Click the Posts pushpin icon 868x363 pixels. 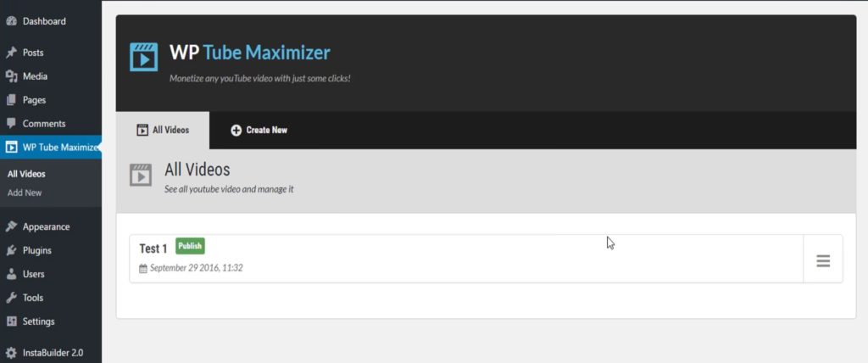point(11,53)
